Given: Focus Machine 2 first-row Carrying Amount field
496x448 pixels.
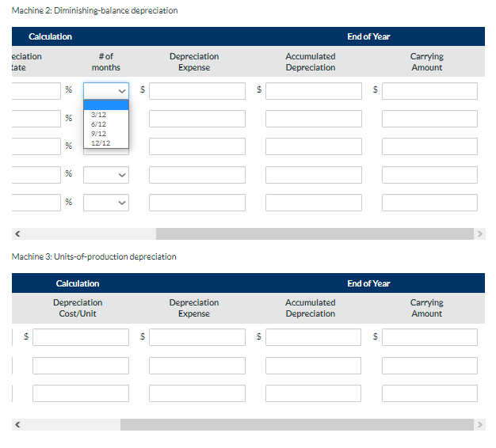Looking at the screenshot, I should coord(429,91).
